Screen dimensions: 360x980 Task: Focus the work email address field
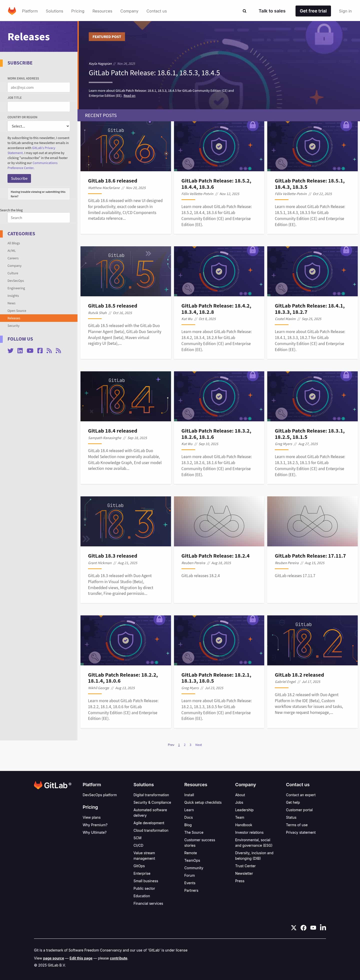39,87
